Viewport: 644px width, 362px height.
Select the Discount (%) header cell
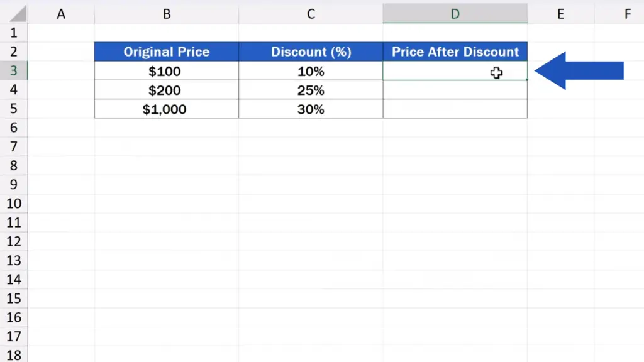[311, 52]
